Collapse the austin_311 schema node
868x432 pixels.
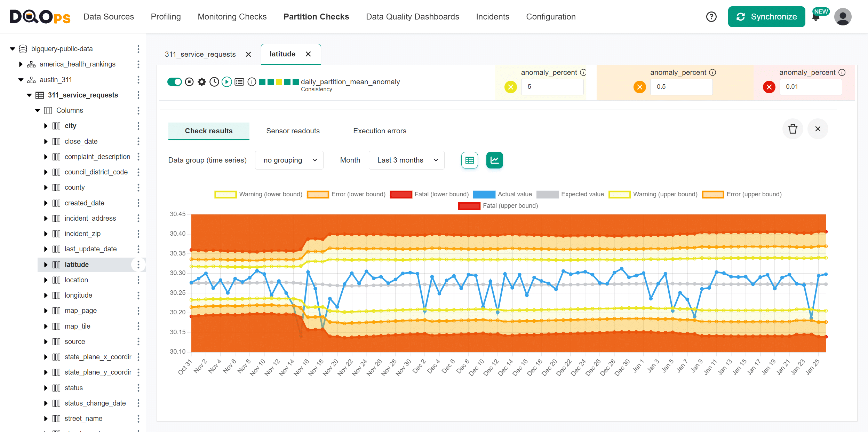pos(20,79)
